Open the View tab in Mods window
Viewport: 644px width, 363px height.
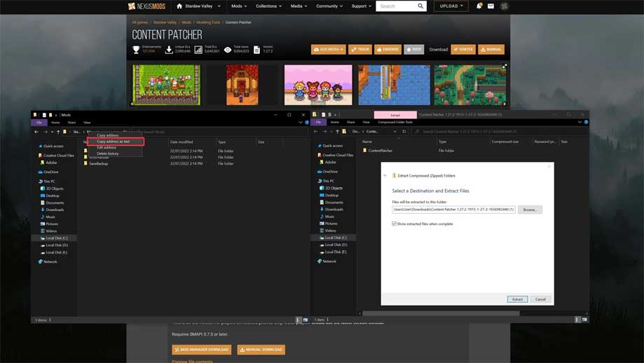87,123
